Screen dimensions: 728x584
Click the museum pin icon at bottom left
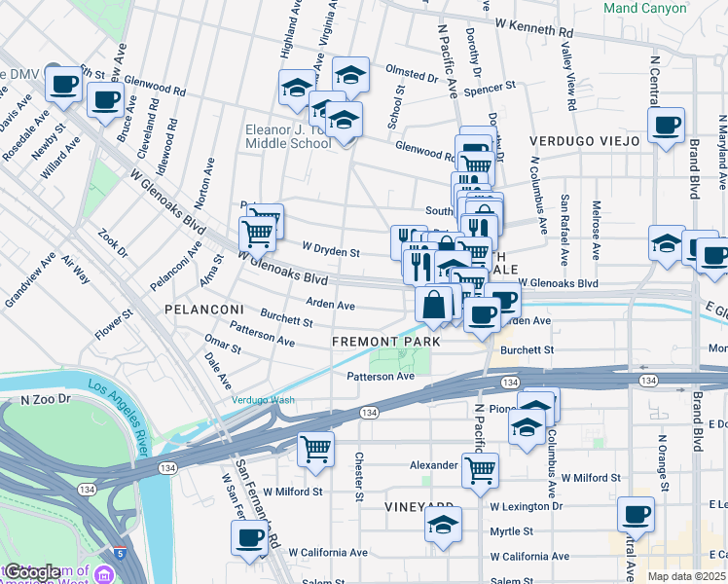click(104, 574)
